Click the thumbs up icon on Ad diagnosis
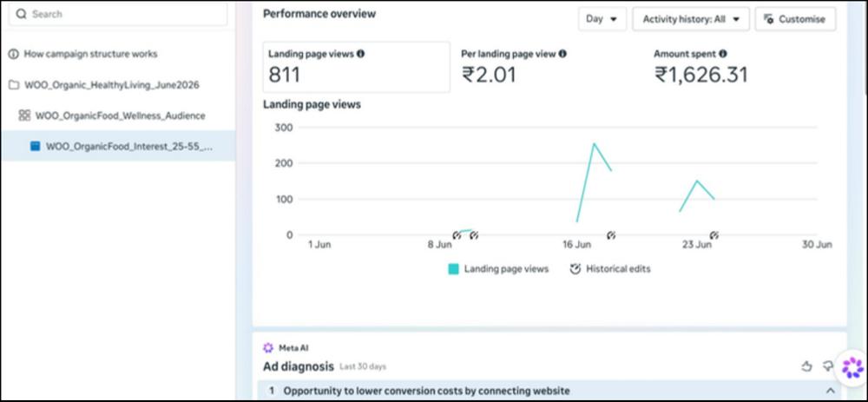868x402 pixels. (x=806, y=366)
